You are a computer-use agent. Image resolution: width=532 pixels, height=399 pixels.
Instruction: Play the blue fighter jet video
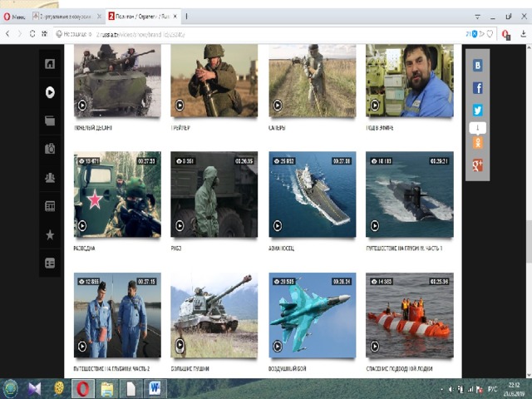[313, 315]
